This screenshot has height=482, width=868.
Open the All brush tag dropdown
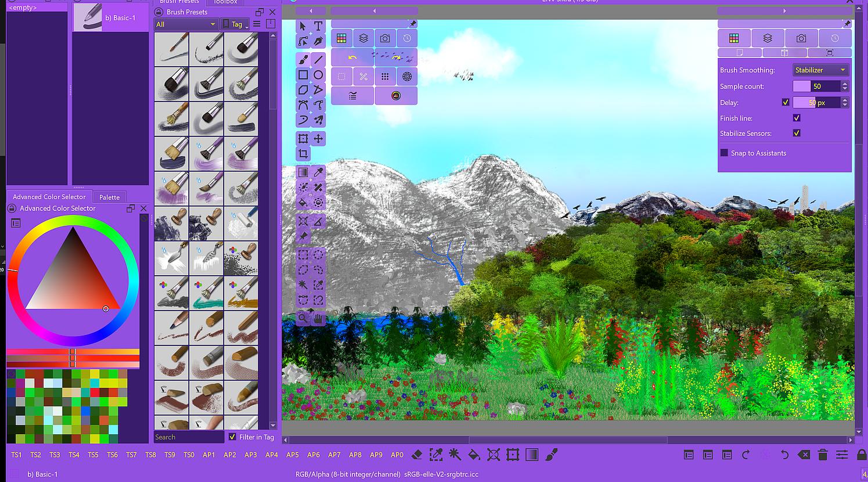186,24
